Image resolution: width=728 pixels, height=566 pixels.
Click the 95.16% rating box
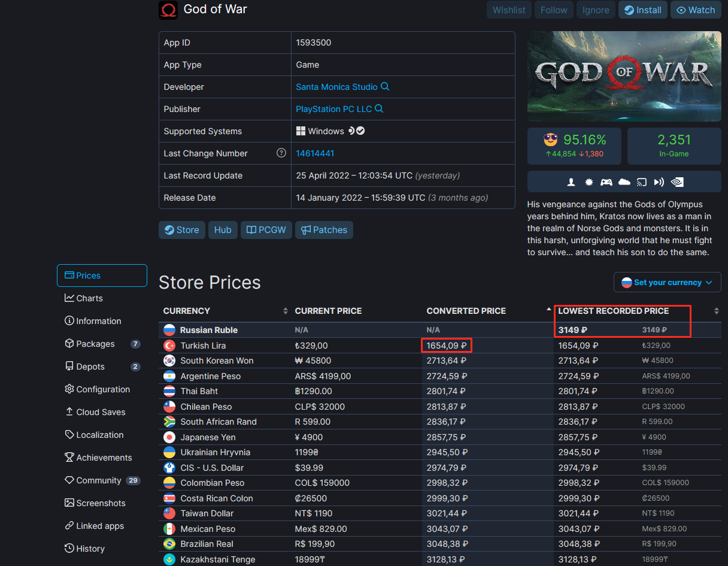click(574, 146)
